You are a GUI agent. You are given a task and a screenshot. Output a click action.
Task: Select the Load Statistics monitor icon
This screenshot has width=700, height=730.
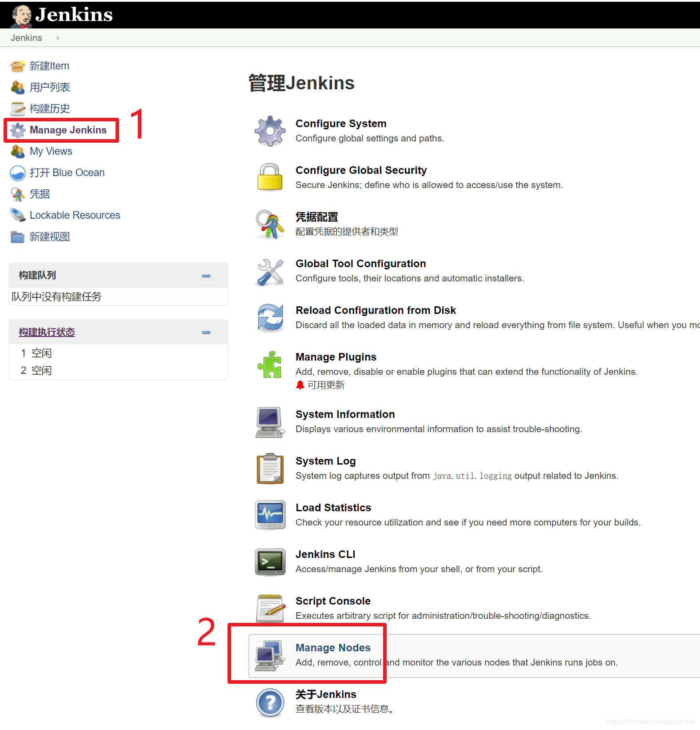(270, 515)
